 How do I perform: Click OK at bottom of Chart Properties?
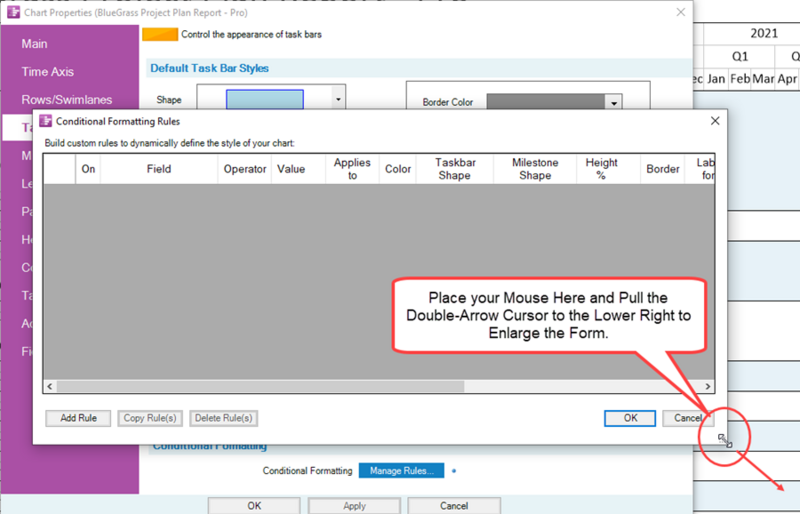coord(254,506)
